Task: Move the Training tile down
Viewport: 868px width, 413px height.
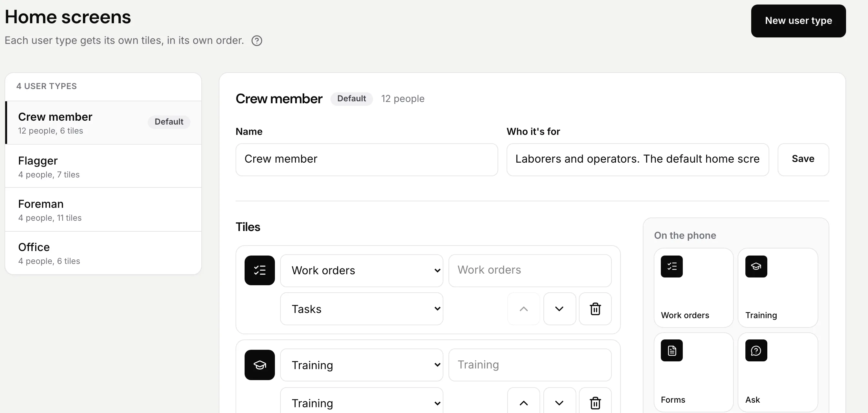Action: tap(559, 403)
